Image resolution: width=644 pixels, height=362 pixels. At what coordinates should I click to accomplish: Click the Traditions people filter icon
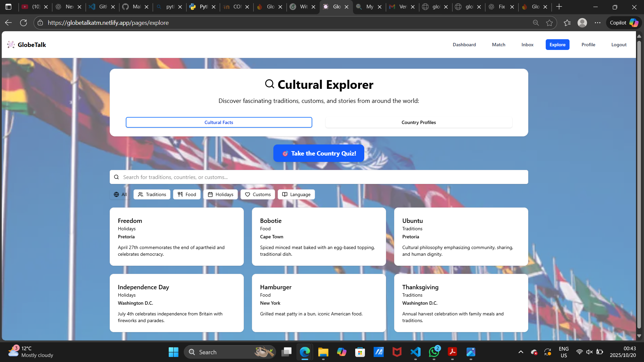pyautogui.click(x=141, y=194)
